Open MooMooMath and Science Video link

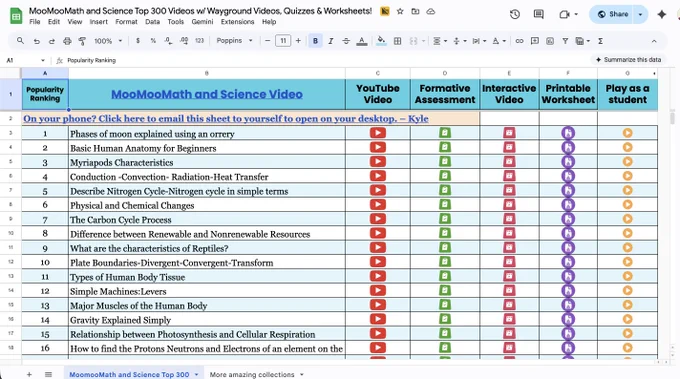[207, 94]
